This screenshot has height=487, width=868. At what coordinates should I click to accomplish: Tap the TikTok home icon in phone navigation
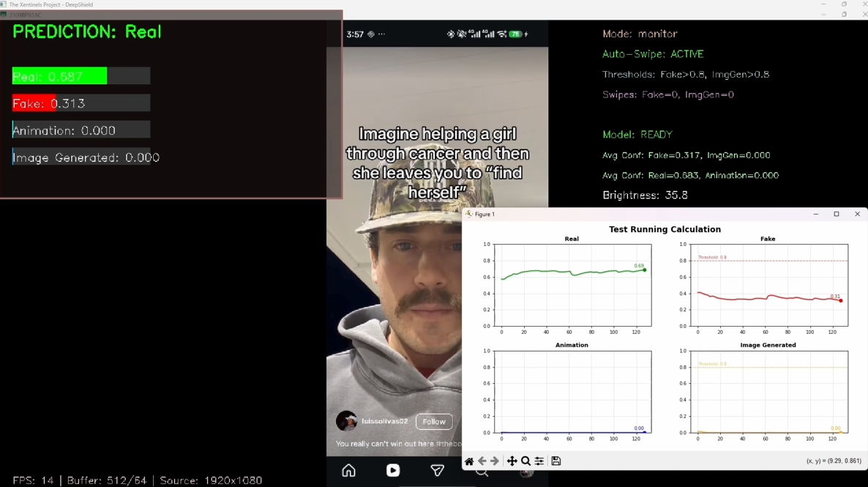pos(348,471)
